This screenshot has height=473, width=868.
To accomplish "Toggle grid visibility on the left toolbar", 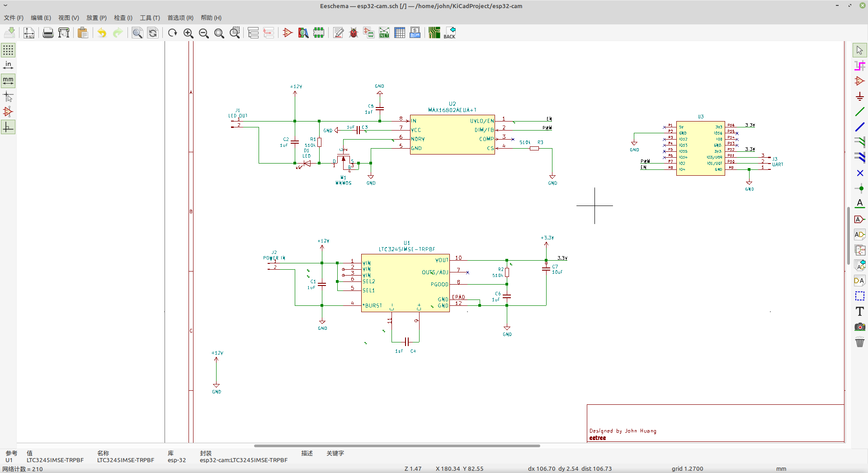I will 8,50.
